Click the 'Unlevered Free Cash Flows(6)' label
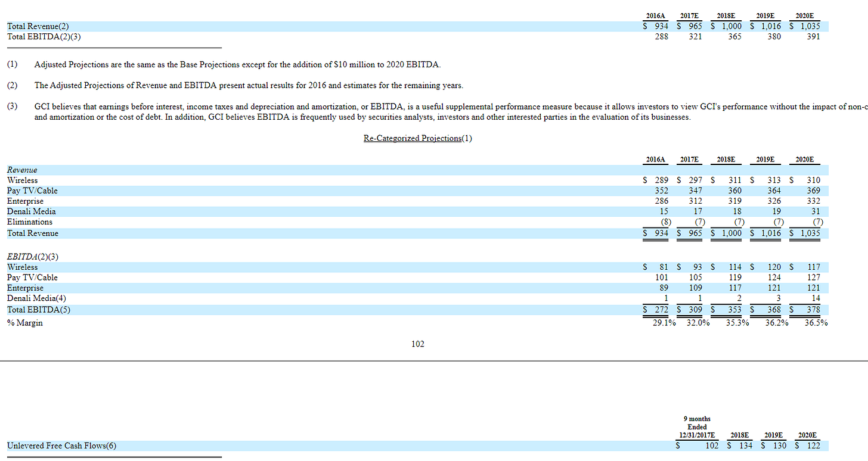The width and height of the screenshot is (868, 461). tap(61, 446)
